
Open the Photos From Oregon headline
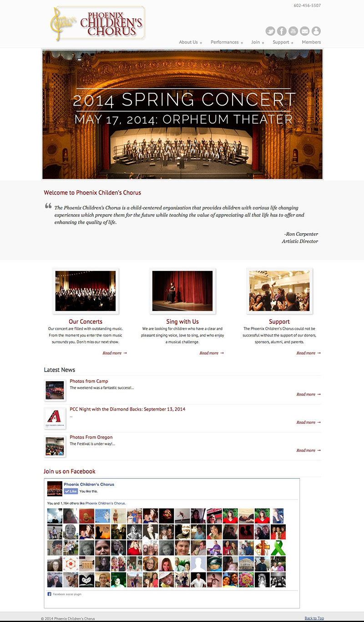91,437
